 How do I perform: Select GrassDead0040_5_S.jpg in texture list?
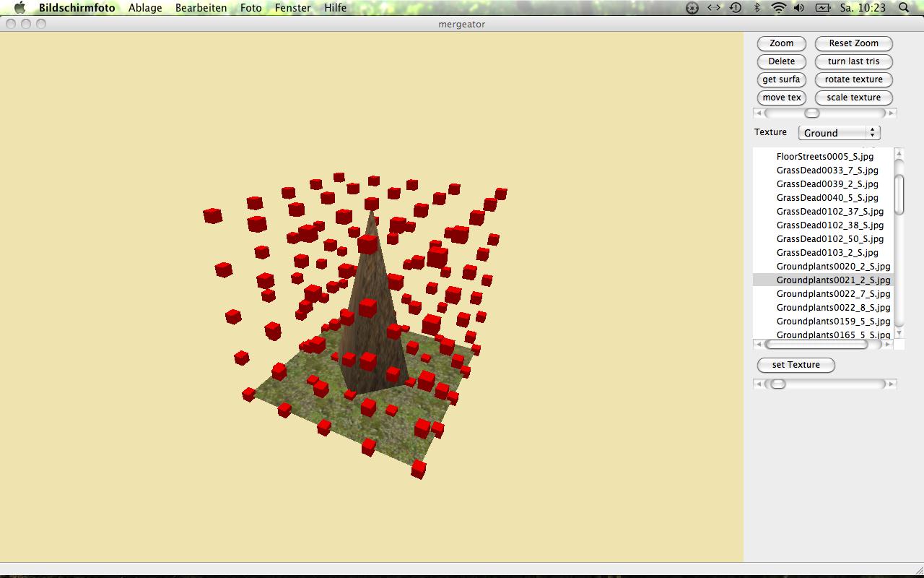(x=827, y=198)
